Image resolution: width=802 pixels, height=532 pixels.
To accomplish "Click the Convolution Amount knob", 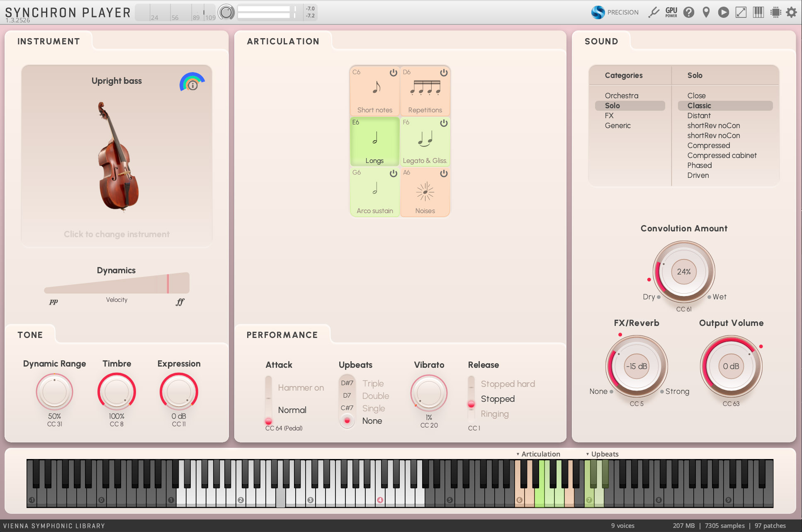I will pyautogui.click(x=684, y=272).
